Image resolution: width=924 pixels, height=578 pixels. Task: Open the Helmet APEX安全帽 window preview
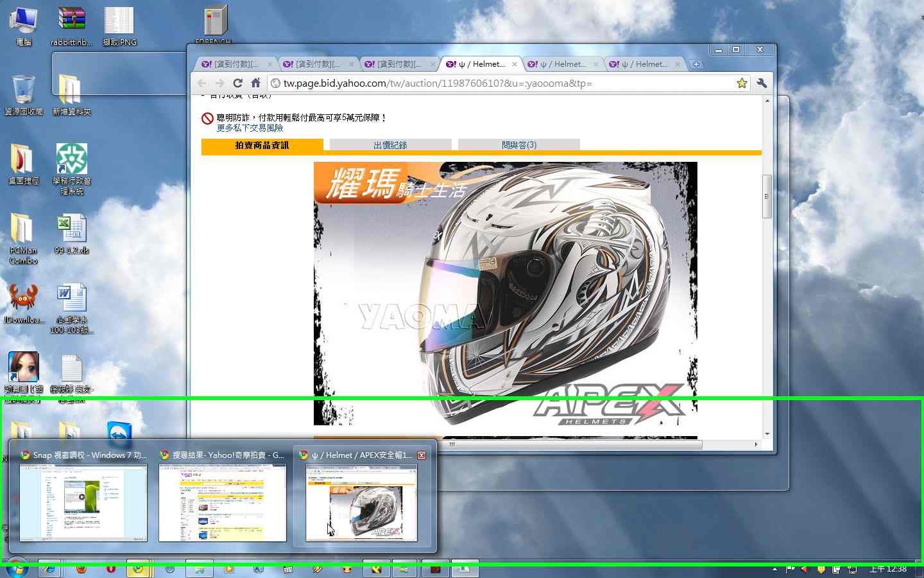pyautogui.click(x=362, y=496)
